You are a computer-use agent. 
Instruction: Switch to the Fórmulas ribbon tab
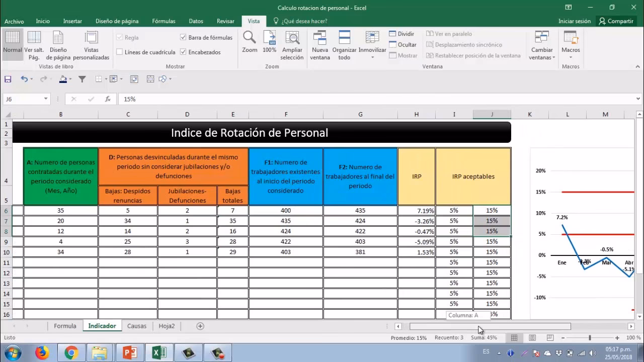point(164,21)
